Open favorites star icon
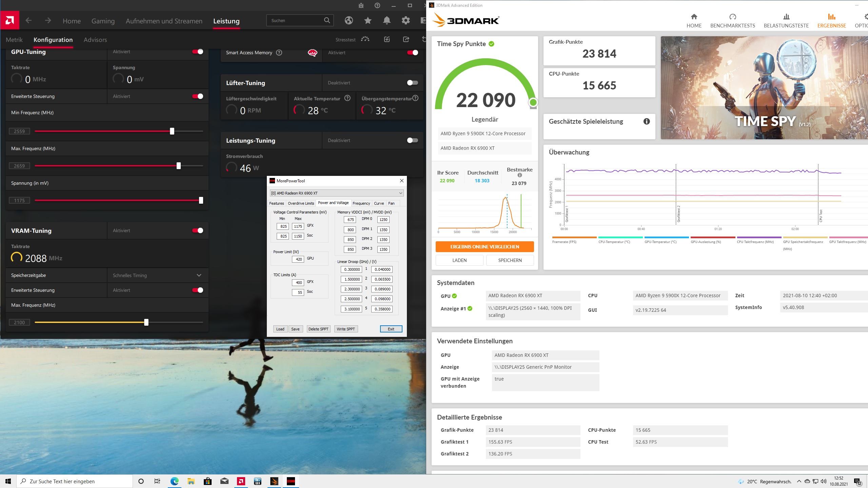 click(x=368, y=21)
